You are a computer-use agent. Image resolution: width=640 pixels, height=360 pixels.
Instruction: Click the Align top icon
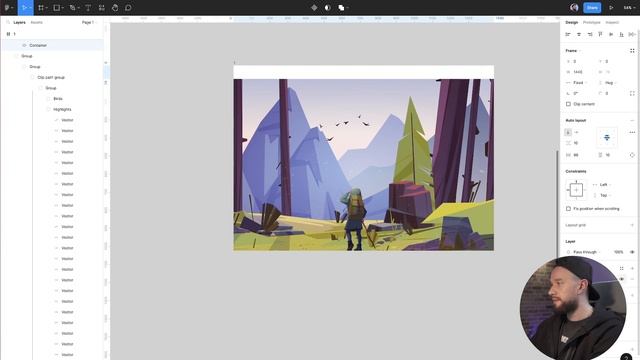coord(600,34)
